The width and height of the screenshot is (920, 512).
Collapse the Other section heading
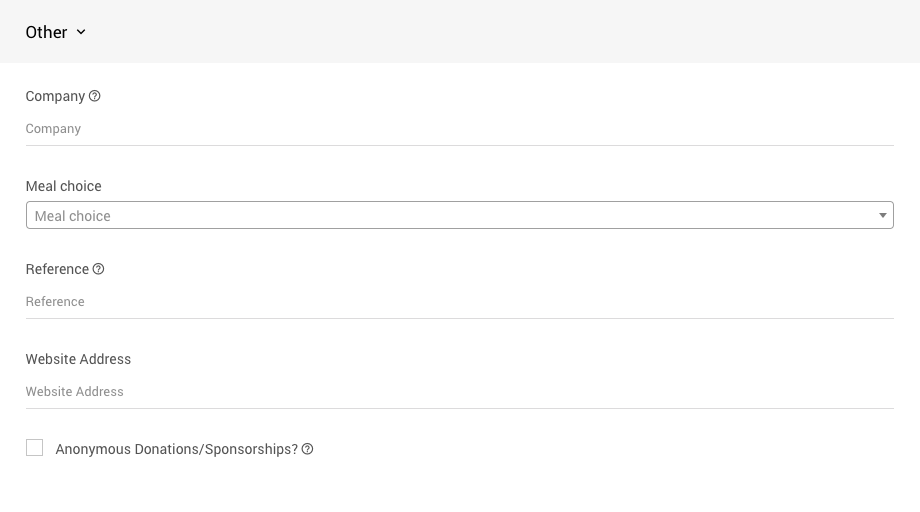[x=46, y=32]
